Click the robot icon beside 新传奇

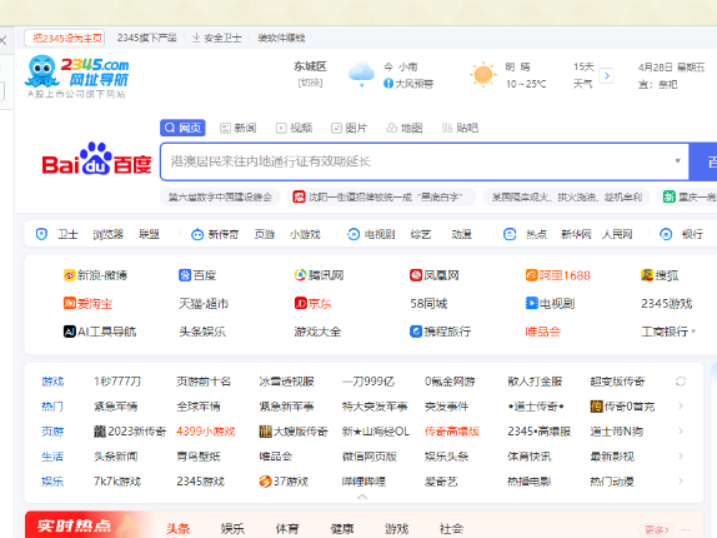(197, 234)
